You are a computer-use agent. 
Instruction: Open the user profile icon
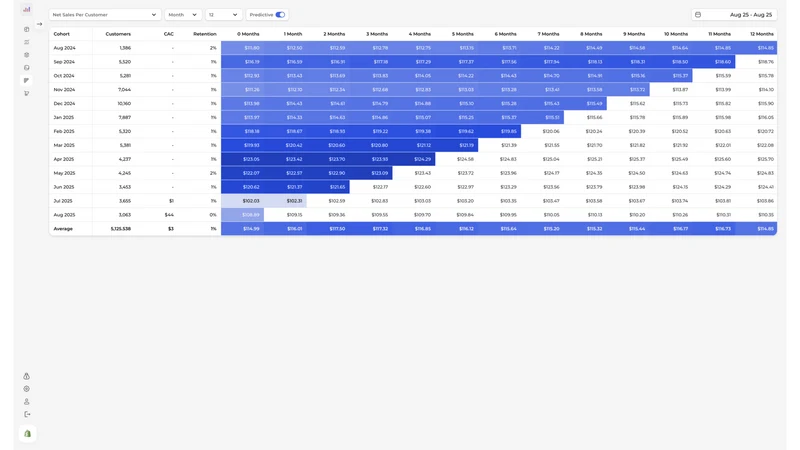pyautogui.click(x=27, y=402)
